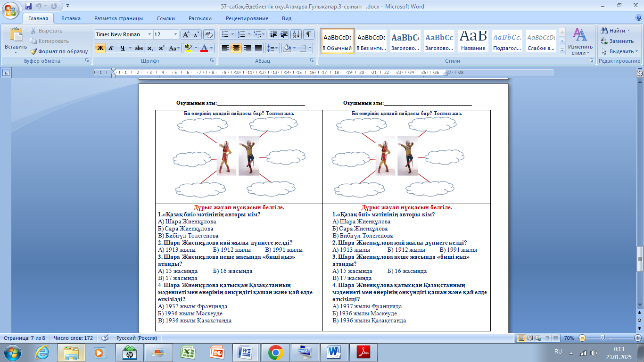Switch to the Вставка tab
The width and height of the screenshot is (644, 362).
(x=71, y=18)
